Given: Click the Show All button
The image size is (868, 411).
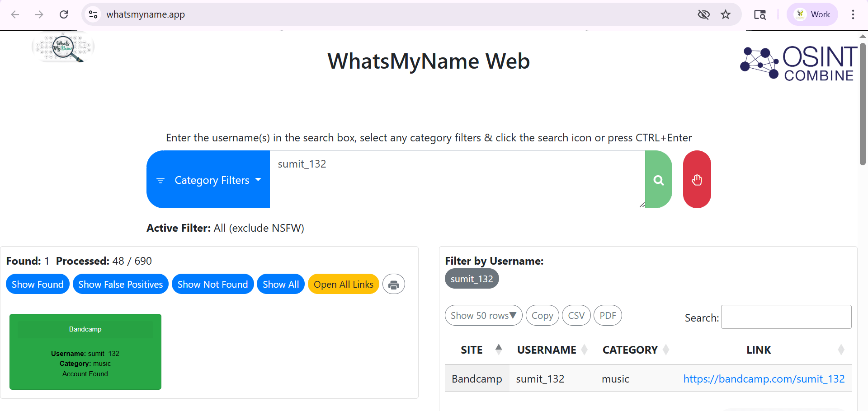Looking at the screenshot, I should click(x=281, y=284).
